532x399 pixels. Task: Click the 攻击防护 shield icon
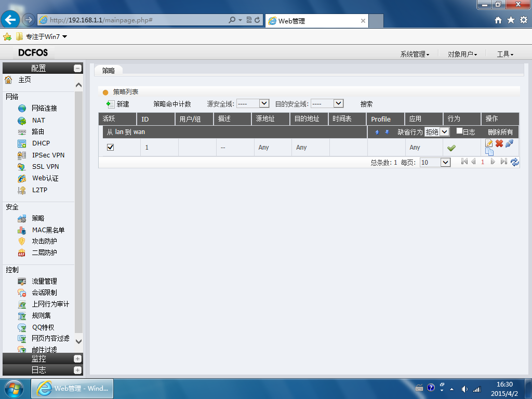22,241
